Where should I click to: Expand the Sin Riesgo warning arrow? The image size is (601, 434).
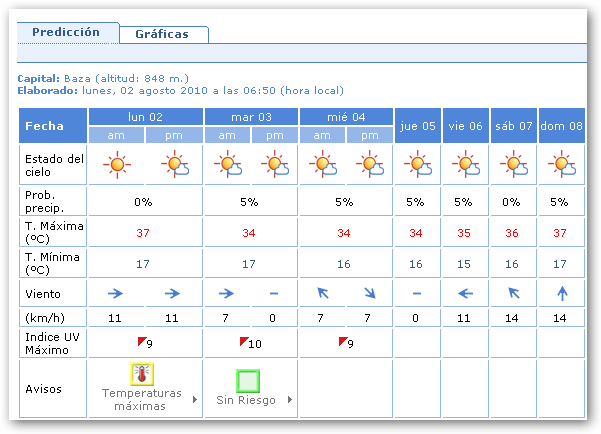(x=290, y=400)
